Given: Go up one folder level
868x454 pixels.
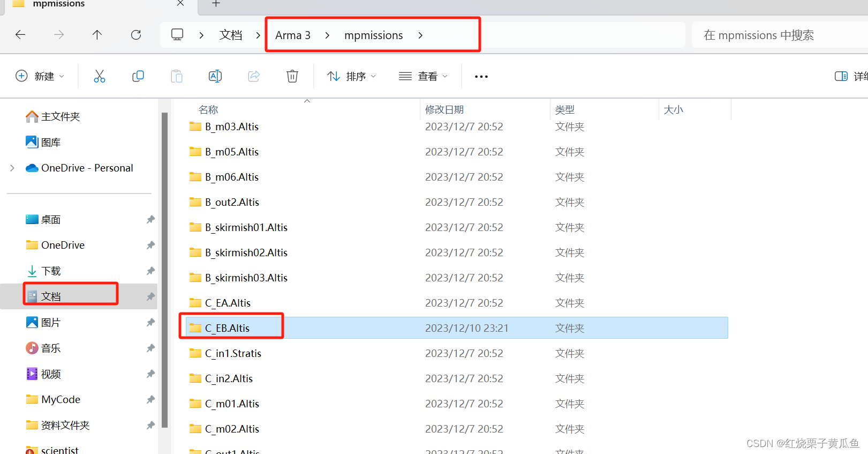Looking at the screenshot, I should click(97, 35).
